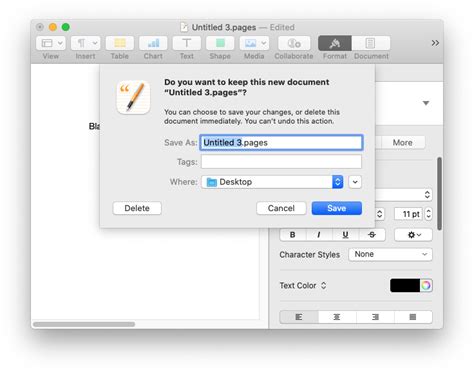Click the Shape toolbar icon
474x372 pixels.
tap(220, 43)
